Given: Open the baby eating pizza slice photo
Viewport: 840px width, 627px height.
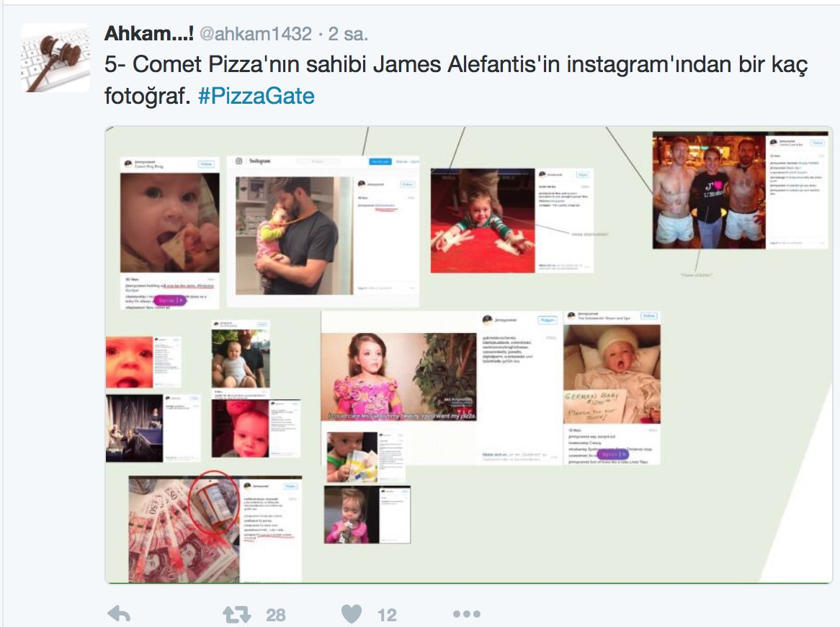Looking at the screenshot, I should [x=170, y=223].
